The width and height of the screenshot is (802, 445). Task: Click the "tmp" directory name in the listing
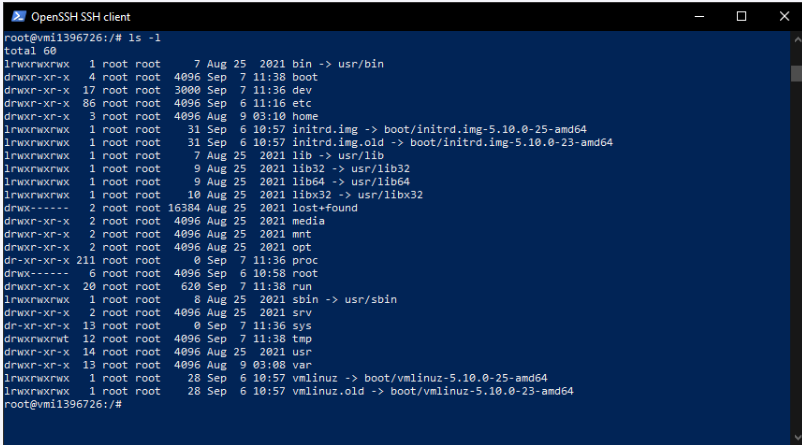[x=301, y=338]
